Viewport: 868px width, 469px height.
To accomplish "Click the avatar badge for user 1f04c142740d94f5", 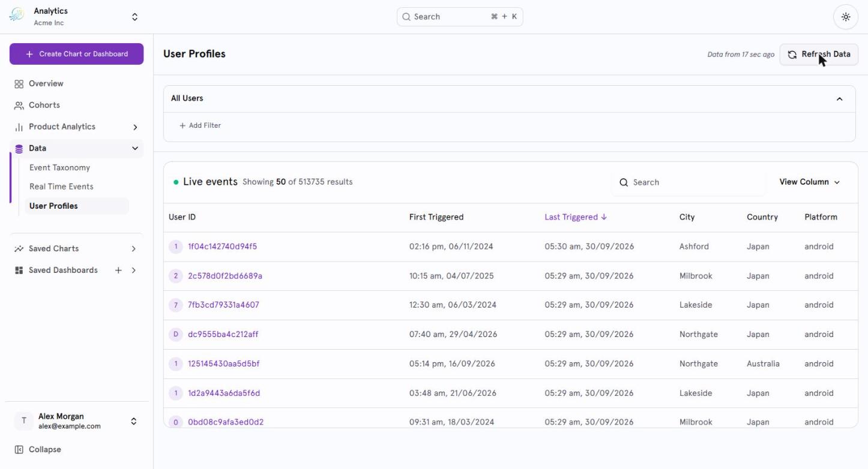I will (x=176, y=246).
